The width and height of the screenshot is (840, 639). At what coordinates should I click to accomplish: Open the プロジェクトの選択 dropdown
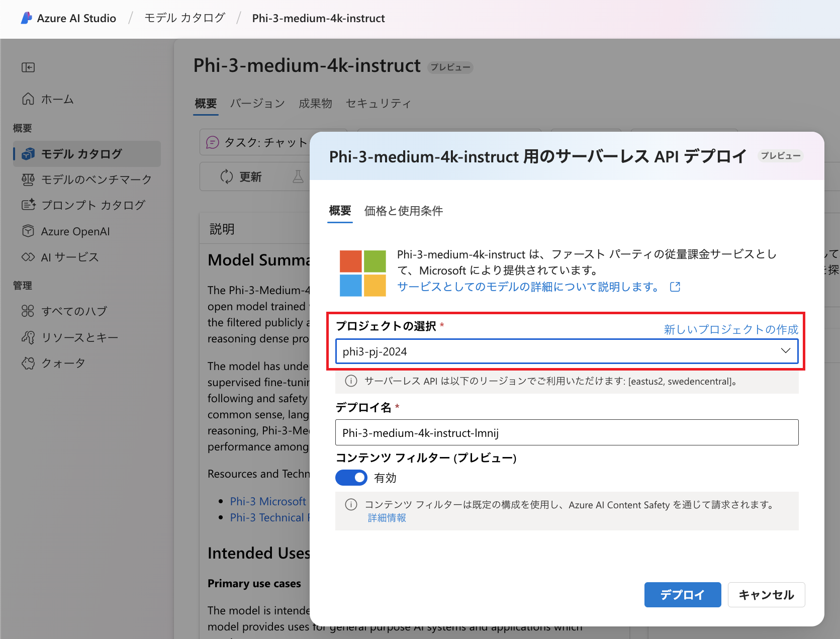pyautogui.click(x=567, y=351)
